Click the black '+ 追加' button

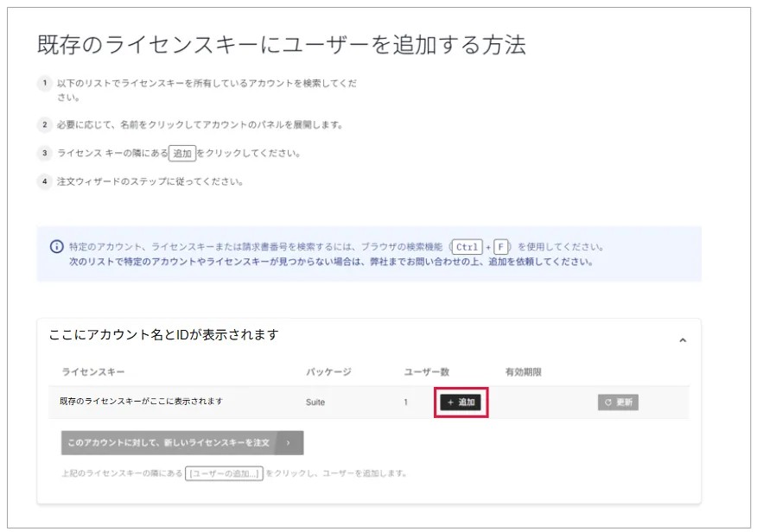[x=461, y=402]
